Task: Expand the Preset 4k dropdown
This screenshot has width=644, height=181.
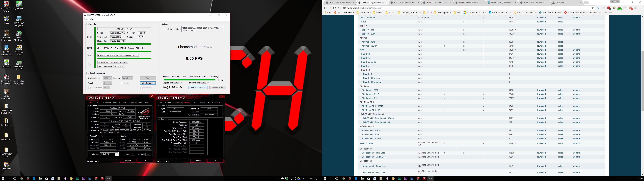Action: [108, 83]
